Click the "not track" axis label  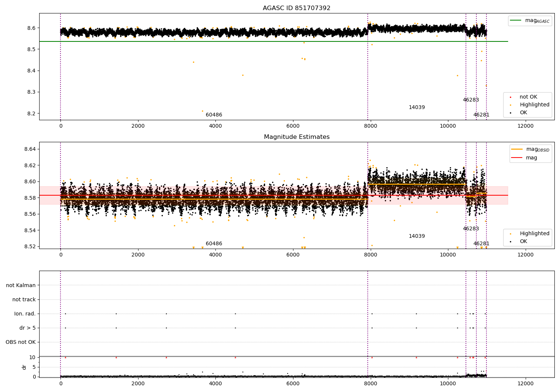[x=24, y=300]
